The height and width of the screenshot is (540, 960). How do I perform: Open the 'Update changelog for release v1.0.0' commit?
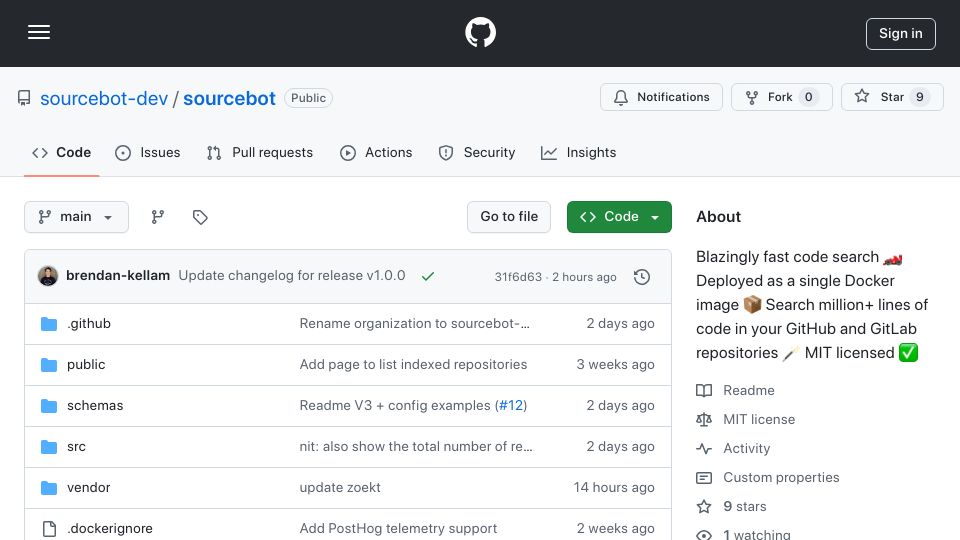(292, 276)
